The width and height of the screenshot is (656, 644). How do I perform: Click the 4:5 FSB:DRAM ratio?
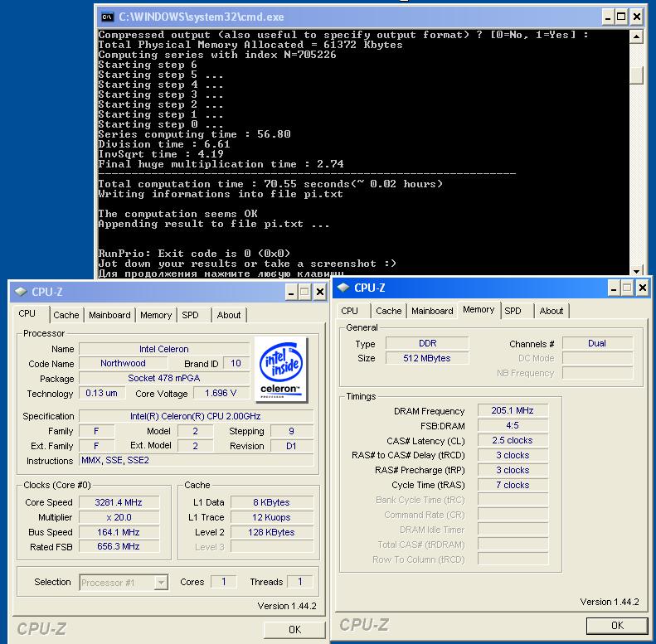(513, 425)
